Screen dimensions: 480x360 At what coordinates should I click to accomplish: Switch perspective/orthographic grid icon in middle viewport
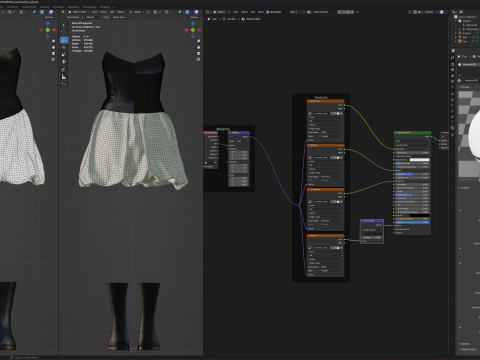[x=199, y=59]
